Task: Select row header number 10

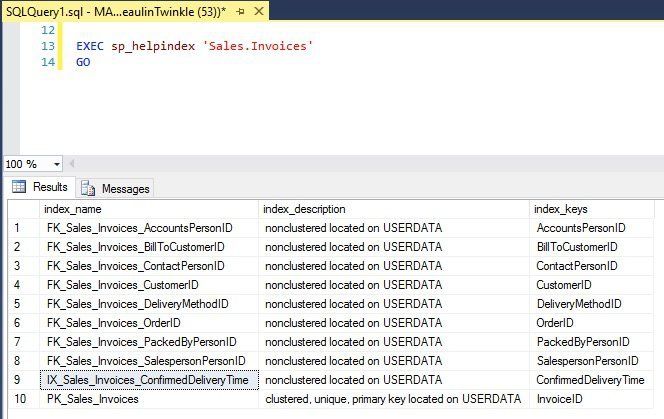Action: [24, 399]
